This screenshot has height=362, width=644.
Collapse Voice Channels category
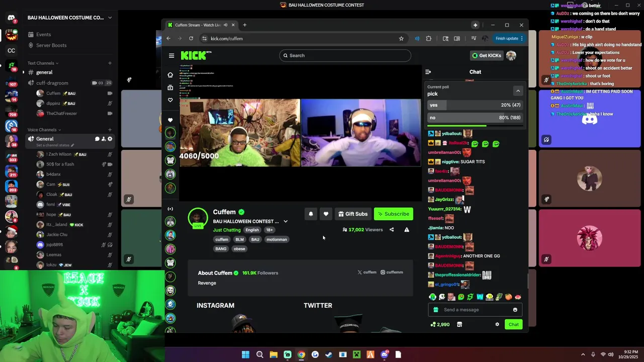(44, 130)
